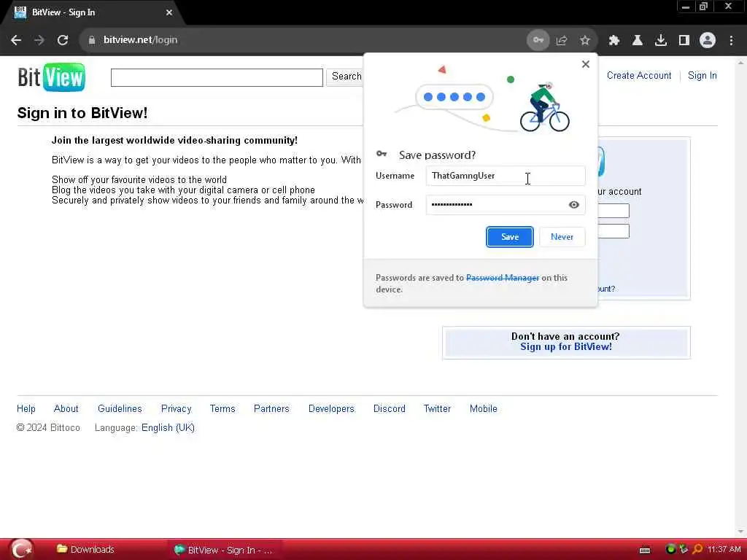Image resolution: width=747 pixels, height=560 pixels.
Task: Change language via English (UK)
Action: click(169, 427)
